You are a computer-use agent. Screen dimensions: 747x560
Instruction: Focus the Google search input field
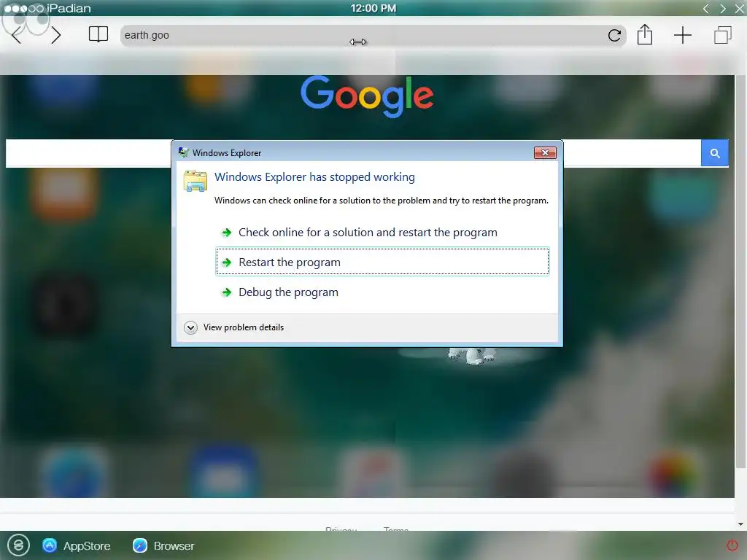353,153
